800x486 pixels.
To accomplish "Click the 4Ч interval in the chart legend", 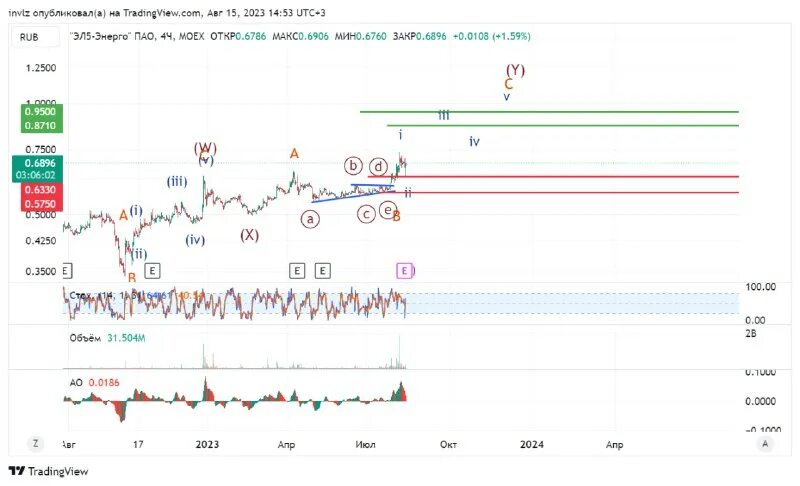I will 166,37.
